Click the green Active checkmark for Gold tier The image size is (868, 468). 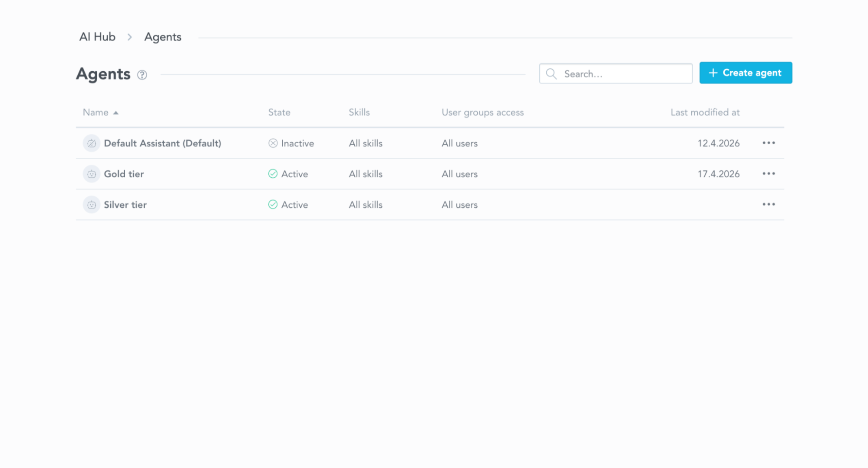pyautogui.click(x=273, y=174)
